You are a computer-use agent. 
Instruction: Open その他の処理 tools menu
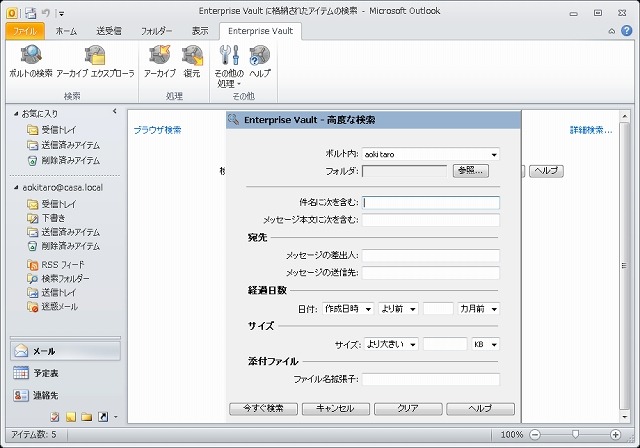pyautogui.click(x=229, y=67)
